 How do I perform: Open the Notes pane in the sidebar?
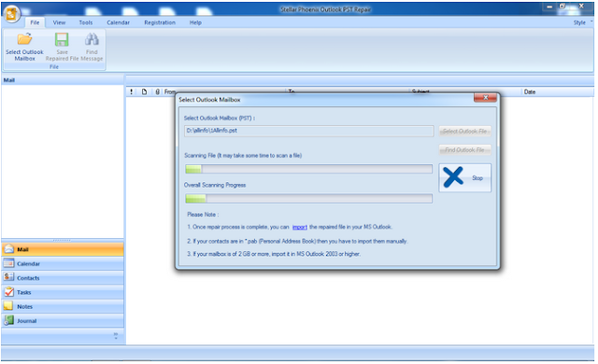pos(63,306)
